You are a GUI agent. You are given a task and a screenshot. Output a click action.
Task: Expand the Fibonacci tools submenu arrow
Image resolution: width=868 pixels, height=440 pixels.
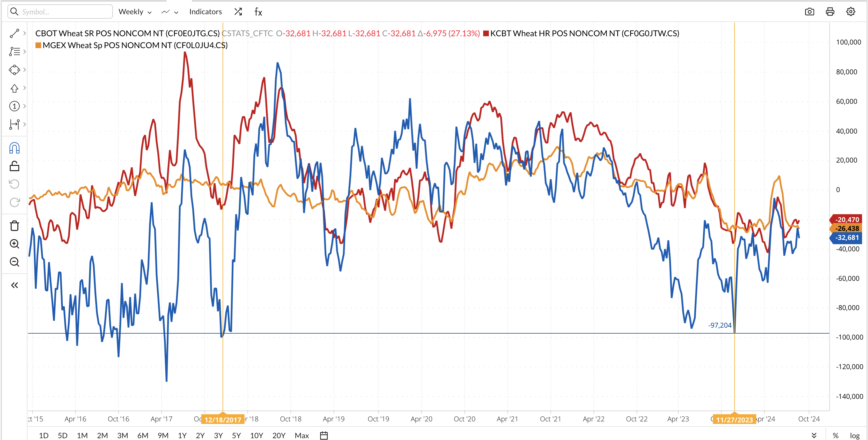point(24,52)
